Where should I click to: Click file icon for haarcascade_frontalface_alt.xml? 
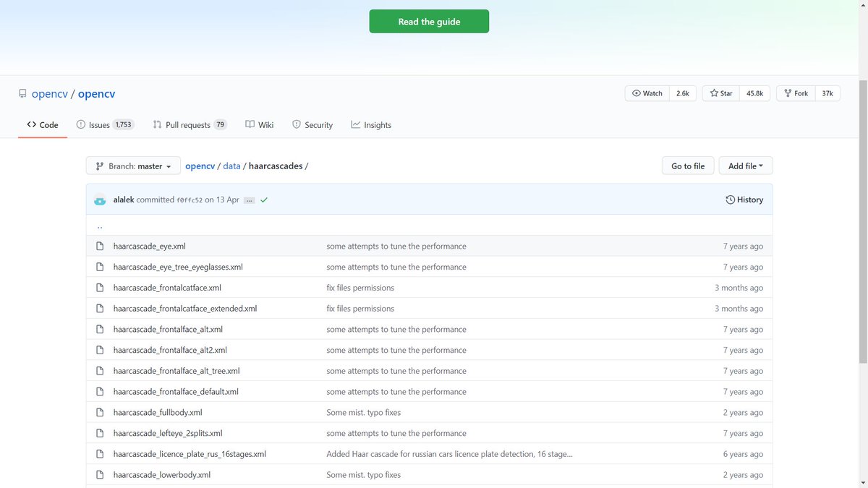(x=100, y=330)
